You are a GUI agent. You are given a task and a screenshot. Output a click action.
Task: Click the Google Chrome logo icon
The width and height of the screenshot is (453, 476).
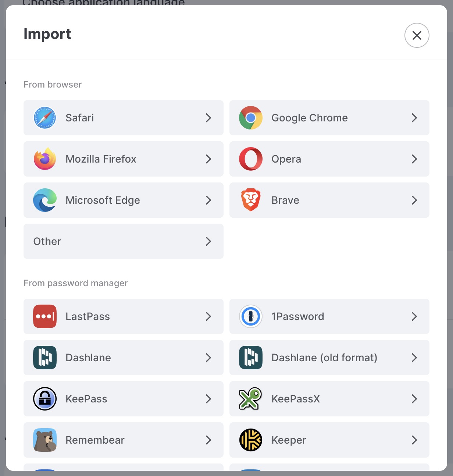point(251,118)
